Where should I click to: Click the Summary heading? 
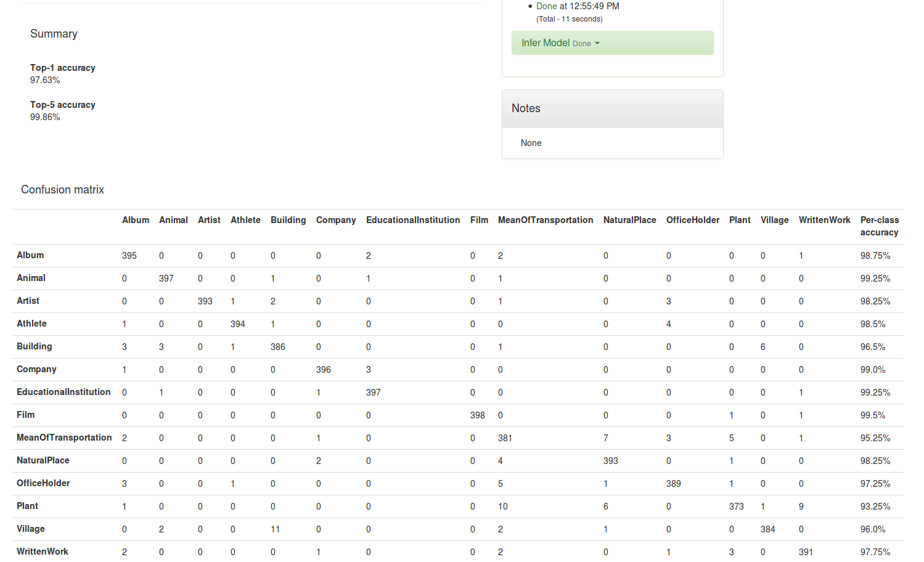click(54, 34)
